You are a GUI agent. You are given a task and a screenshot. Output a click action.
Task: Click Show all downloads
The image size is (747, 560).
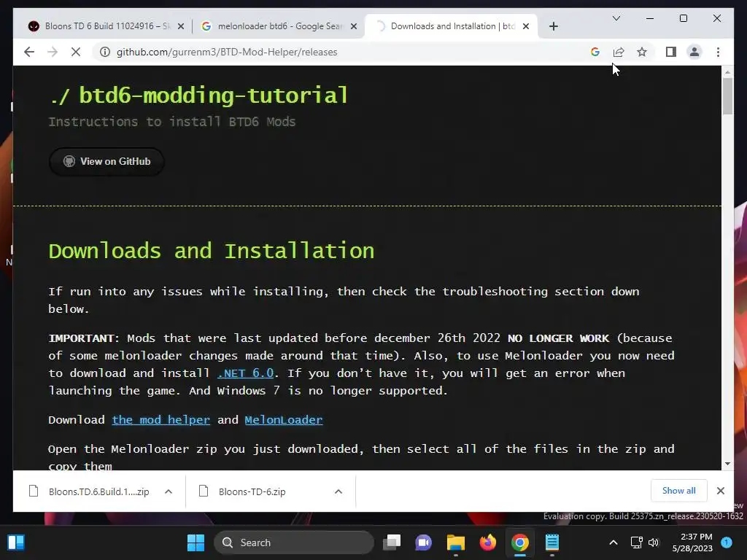pyautogui.click(x=678, y=491)
